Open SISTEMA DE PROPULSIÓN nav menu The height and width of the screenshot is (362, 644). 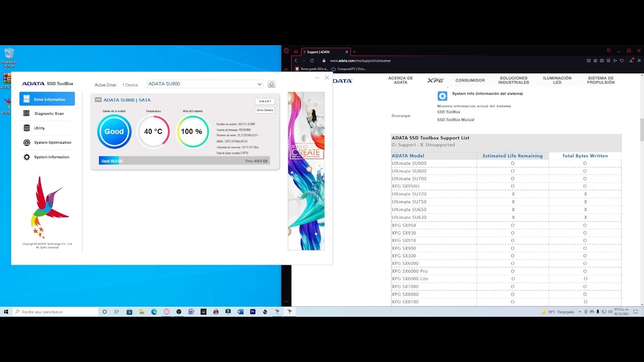point(601,80)
